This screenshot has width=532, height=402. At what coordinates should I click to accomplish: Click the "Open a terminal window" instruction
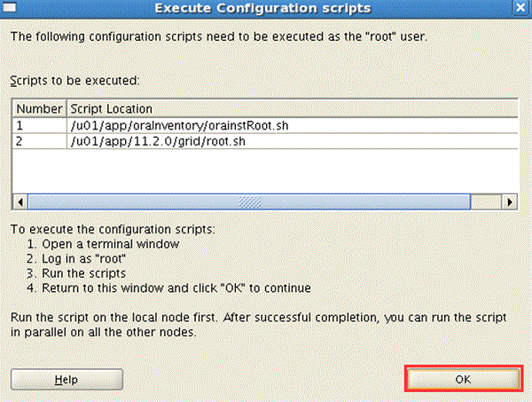tap(110, 244)
